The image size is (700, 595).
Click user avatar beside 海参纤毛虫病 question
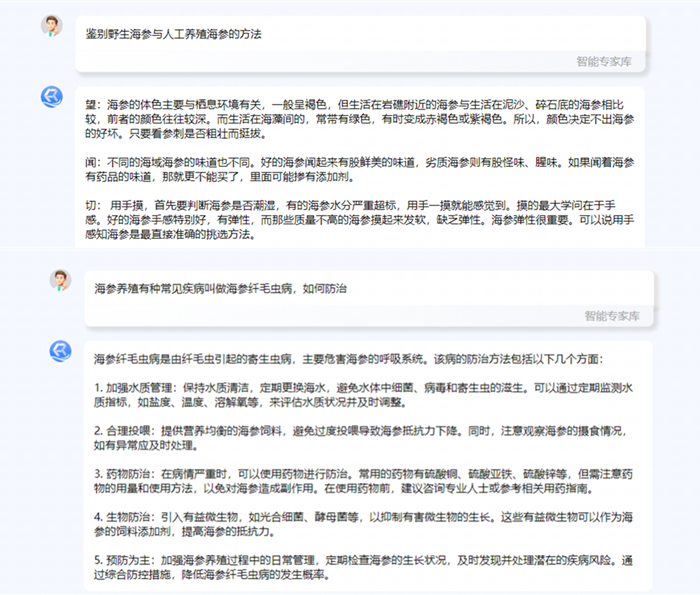coord(60,280)
